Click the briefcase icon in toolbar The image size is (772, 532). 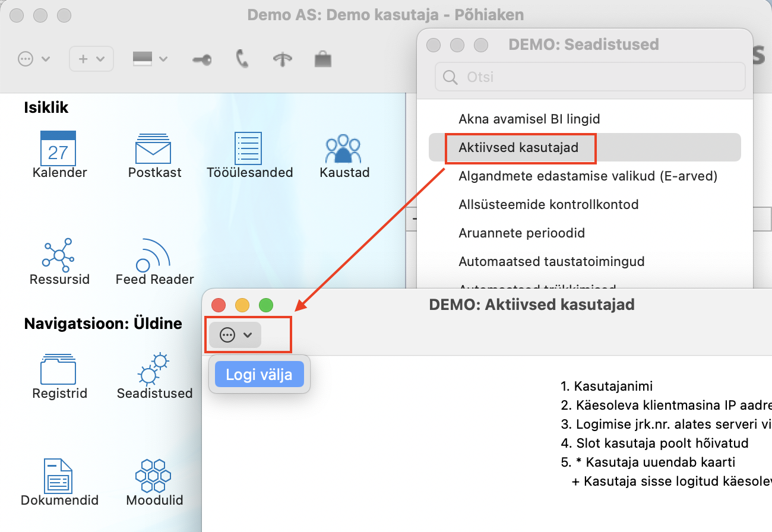[x=323, y=59]
